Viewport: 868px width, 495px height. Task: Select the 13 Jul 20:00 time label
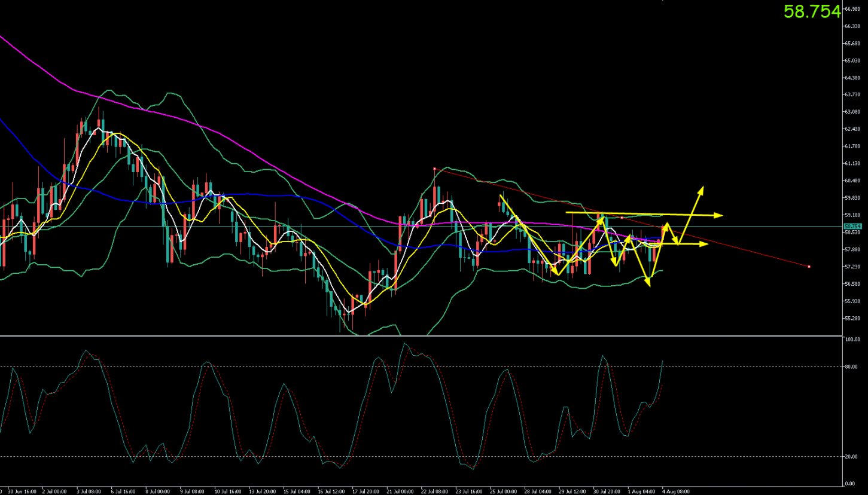point(261,491)
